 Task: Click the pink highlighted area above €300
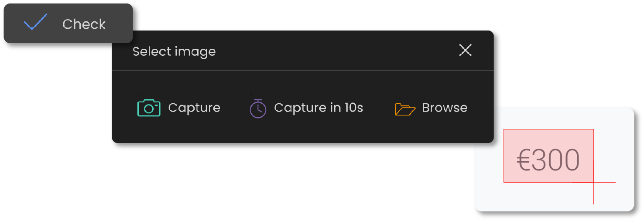tap(548, 137)
